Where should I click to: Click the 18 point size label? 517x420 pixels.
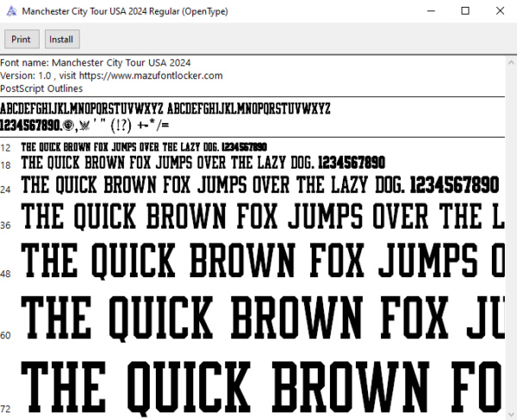coord(5,165)
